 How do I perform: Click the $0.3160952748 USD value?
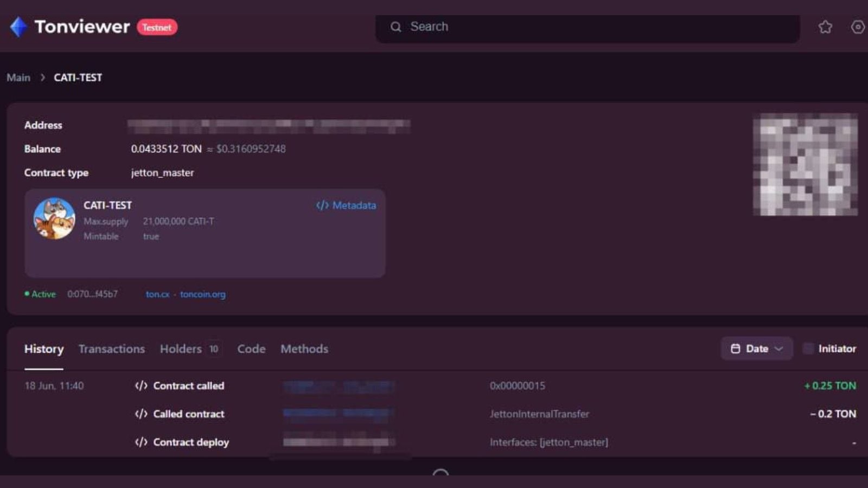click(x=251, y=149)
